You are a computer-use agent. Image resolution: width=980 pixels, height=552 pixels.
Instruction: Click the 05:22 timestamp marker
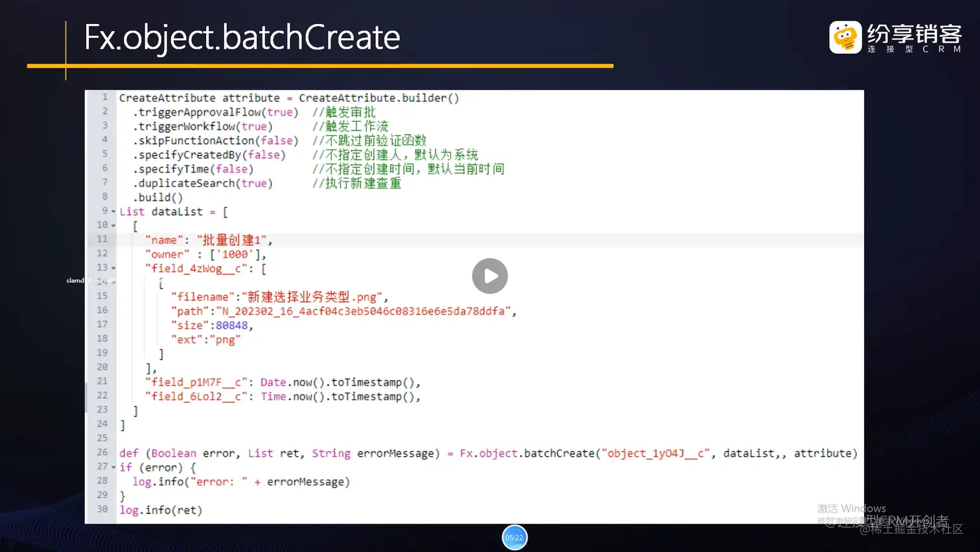514,538
